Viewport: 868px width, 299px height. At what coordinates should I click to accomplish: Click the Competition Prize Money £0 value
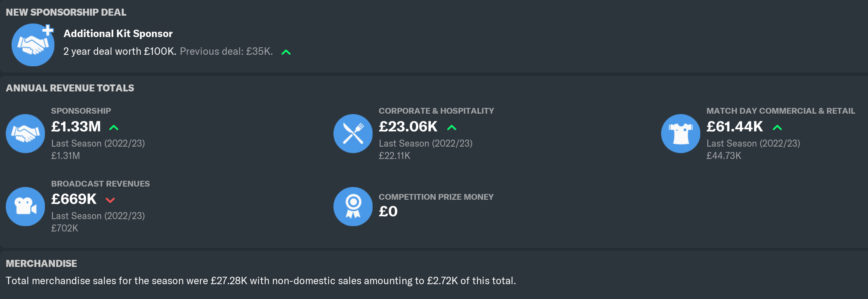(388, 212)
